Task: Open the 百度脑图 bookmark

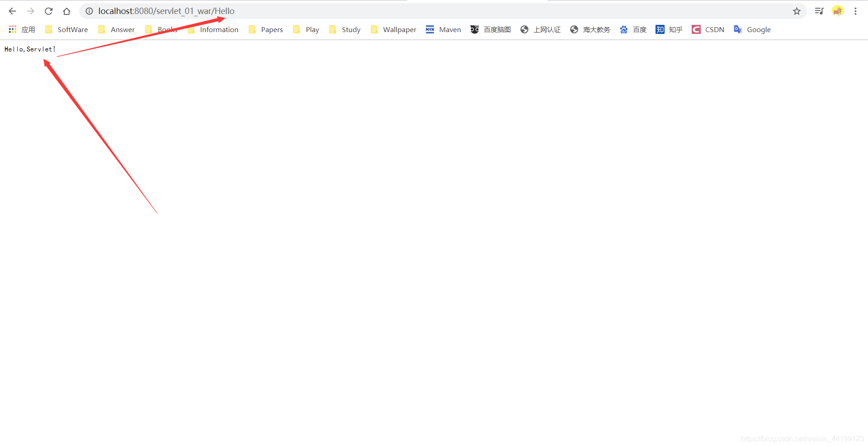Action: 491,30
